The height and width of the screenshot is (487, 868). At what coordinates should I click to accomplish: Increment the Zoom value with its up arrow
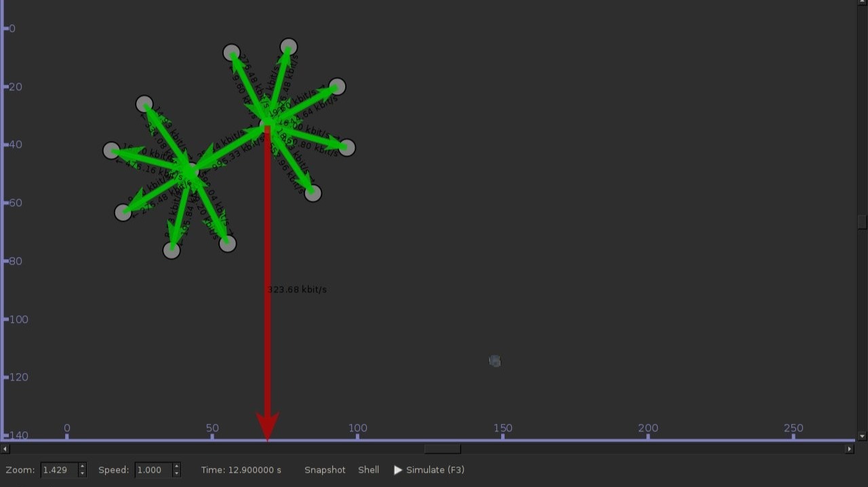tap(81, 466)
